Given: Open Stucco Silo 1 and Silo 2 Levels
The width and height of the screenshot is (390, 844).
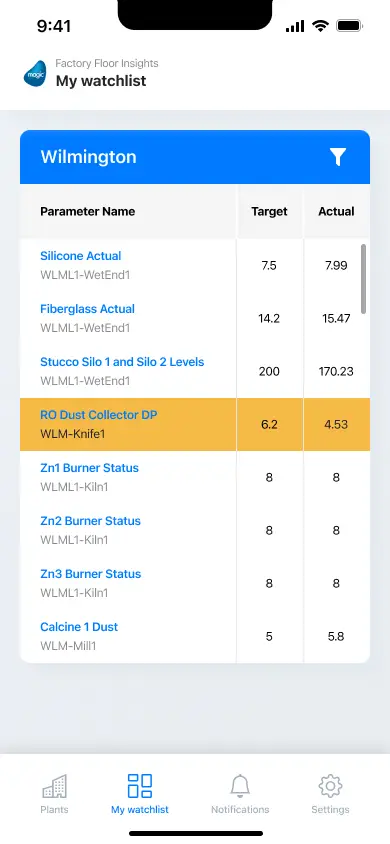Looking at the screenshot, I should 122,362.
